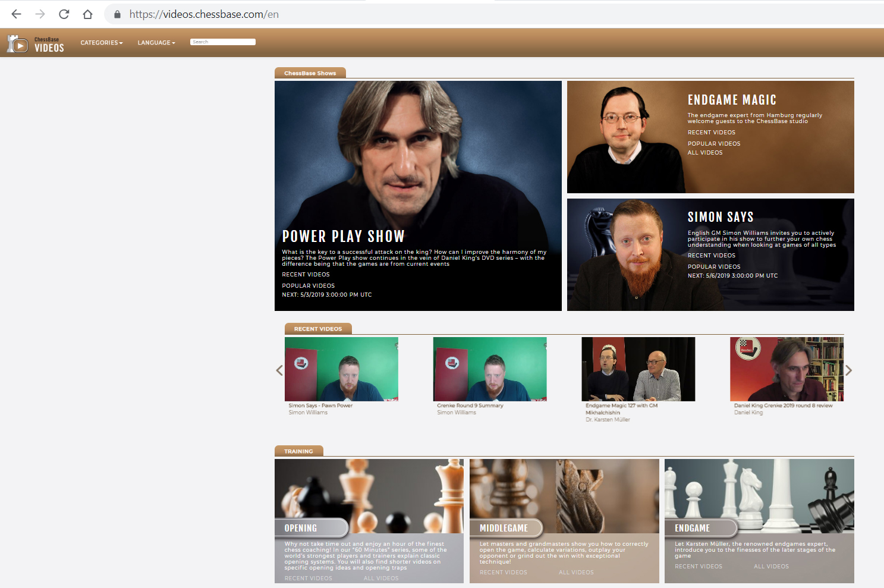Click the browser address bar URL
884x588 pixels.
204,14
